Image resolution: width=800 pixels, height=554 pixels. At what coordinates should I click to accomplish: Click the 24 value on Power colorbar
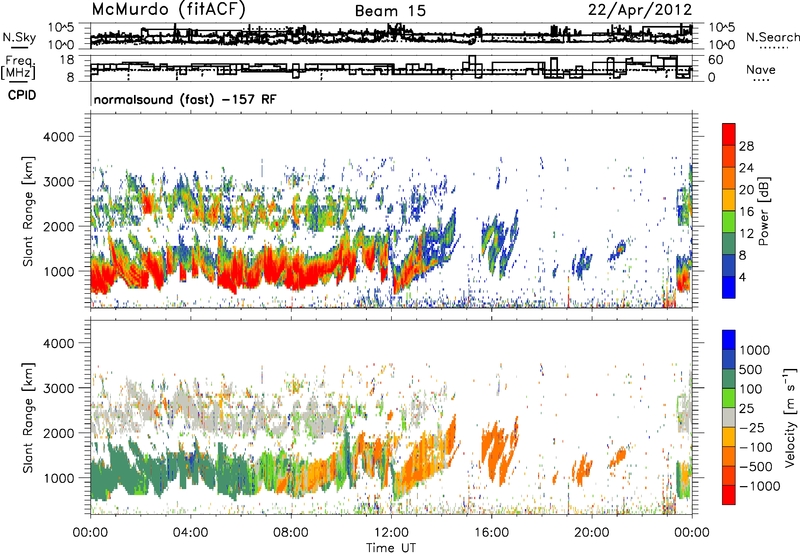tap(746, 168)
